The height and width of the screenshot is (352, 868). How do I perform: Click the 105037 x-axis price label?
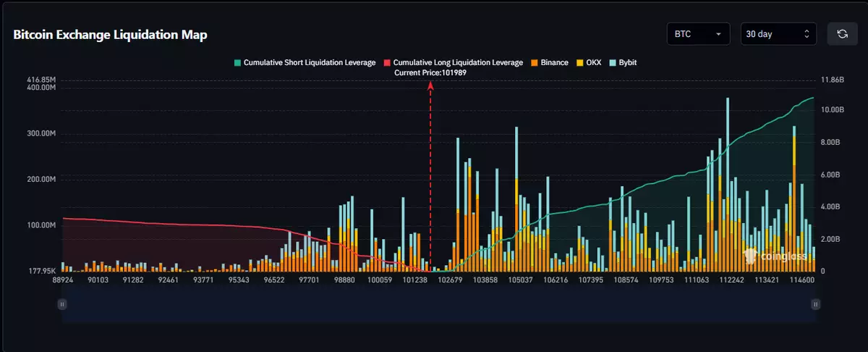point(520,280)
